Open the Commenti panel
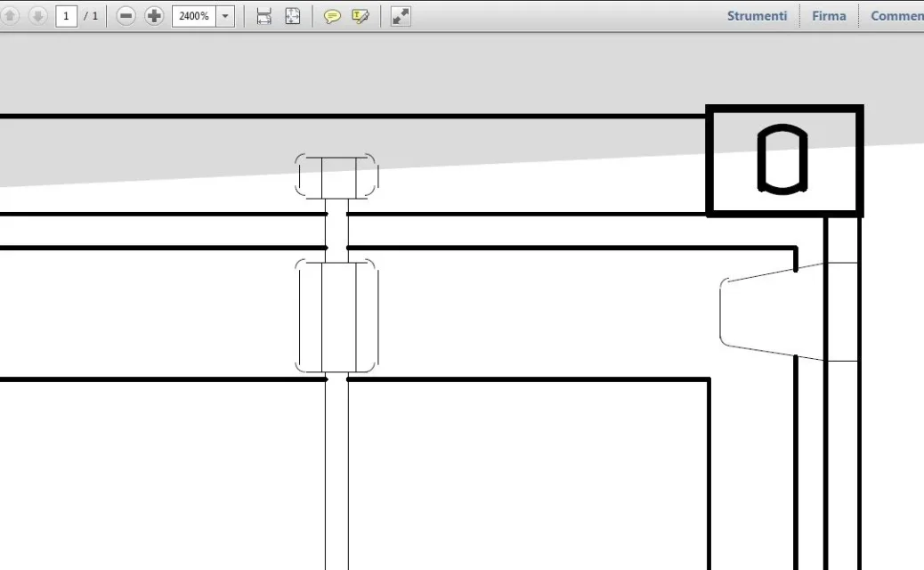Image resolution: width=924 pixels, height=570 pixels. (x=896, y=16)
